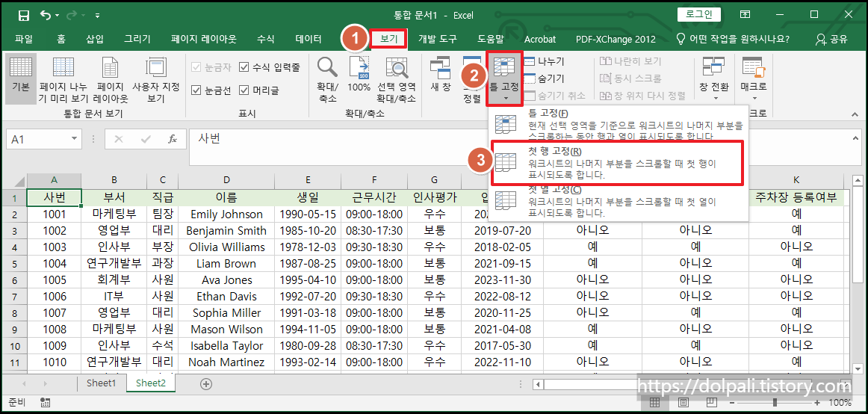Click sheet tab scroll left arrow
The width and height of the screenshot is (868, 414).
tap(24, 383)
